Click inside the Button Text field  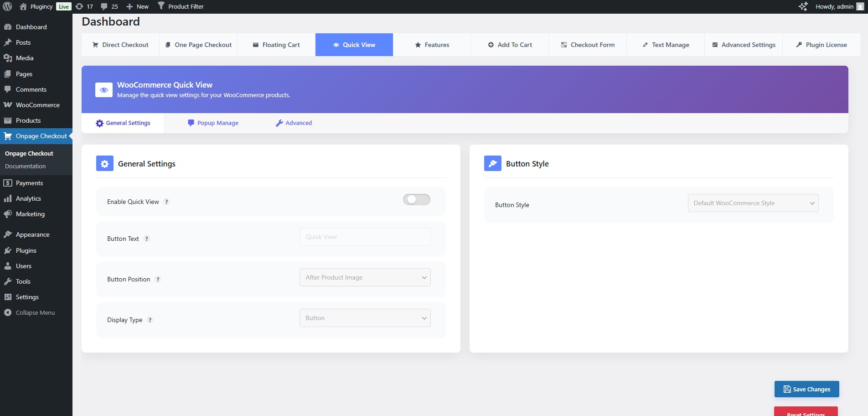tap(364, 237)
